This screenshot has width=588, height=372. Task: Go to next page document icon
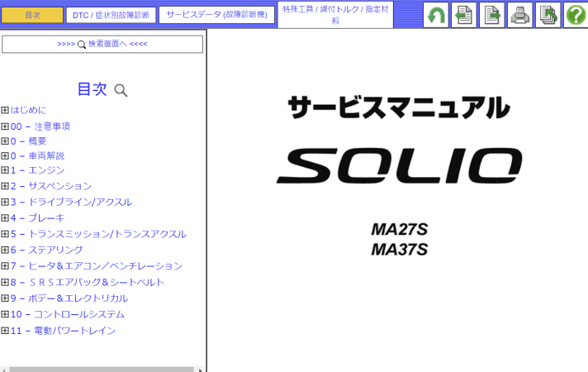[x=491, y=15]
